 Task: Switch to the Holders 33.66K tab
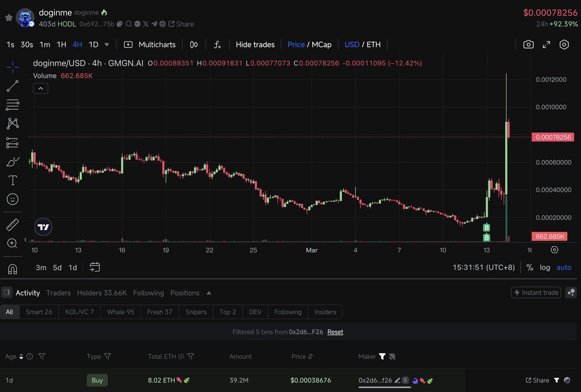pos(102,293)
